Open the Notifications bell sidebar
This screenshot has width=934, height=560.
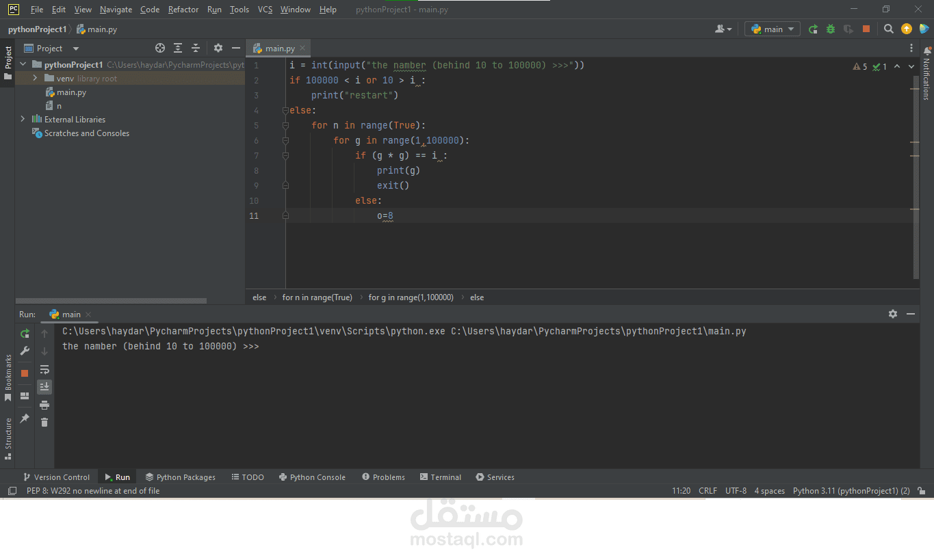tap(927, 73)
